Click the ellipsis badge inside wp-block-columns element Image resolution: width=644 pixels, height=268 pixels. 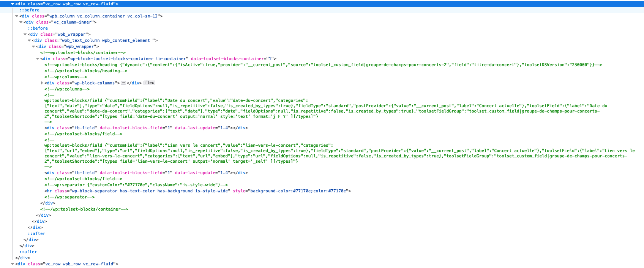[123, 83]
